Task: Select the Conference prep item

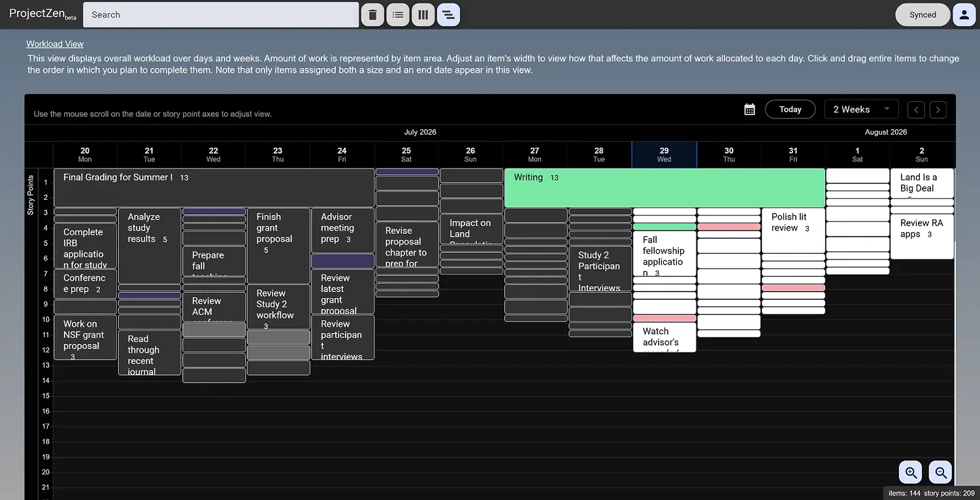Action: click(x=85, y=284)
